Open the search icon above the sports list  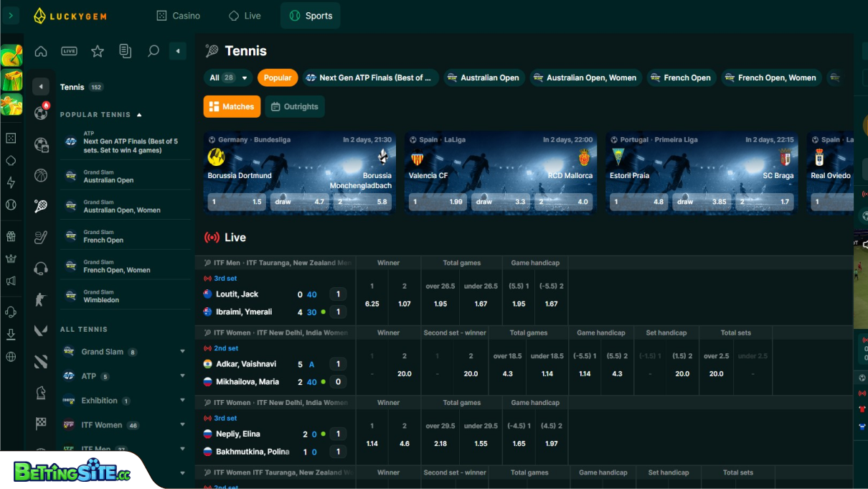pos(154,51)
